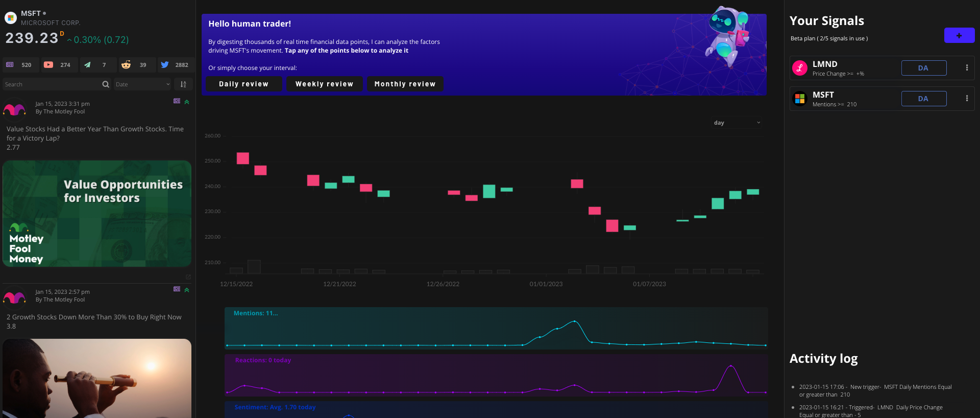Click the 'Hello human trader!' heading

[x=250, y=24]
